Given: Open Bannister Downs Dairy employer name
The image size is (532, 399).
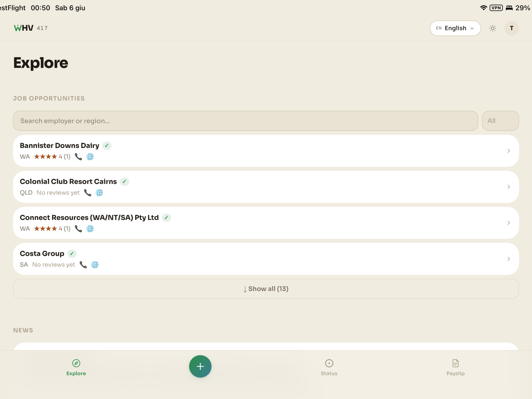Looking at the screenshot, I should coord(59,146).
